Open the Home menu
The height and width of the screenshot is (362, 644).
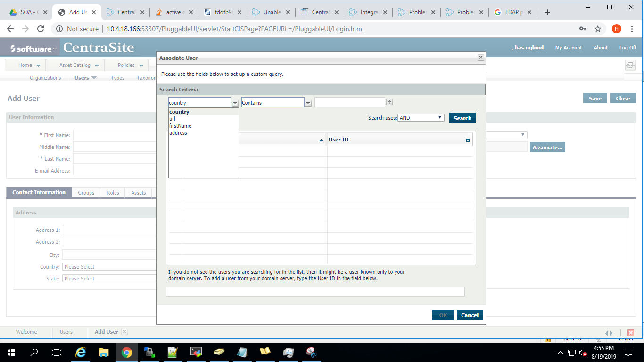(29, 65)
